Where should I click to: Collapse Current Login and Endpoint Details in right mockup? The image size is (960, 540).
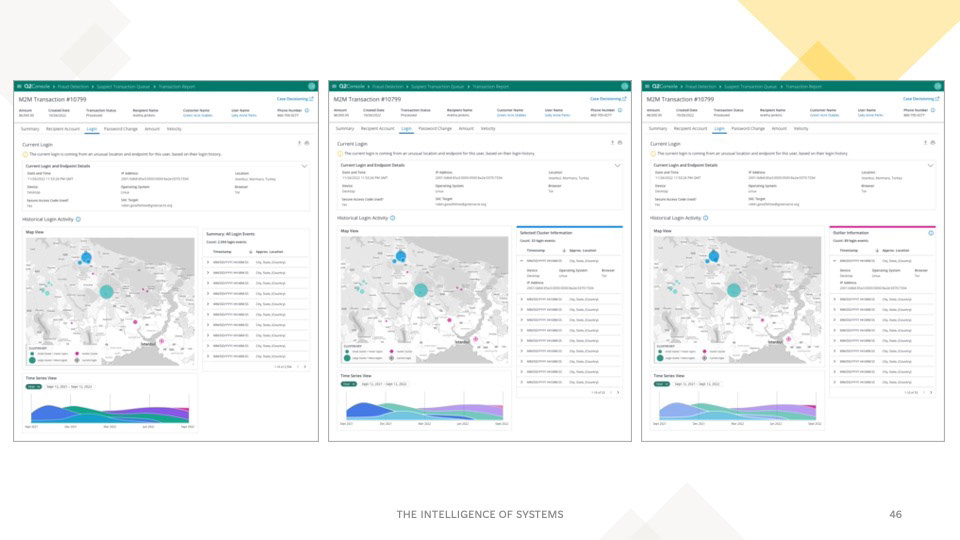[930, 165]
